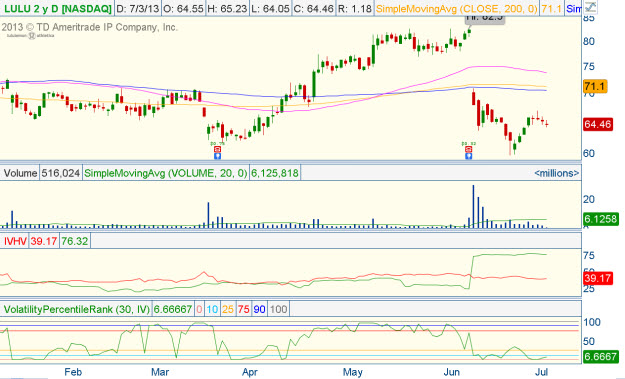Open the blue lightbulb icon in June

click(469, 156)
